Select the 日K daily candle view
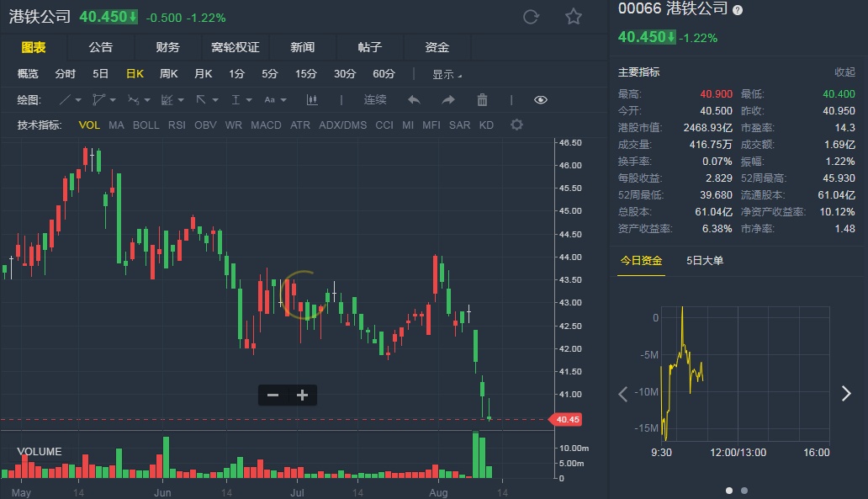Image resolution: width=868 pixels, height=499 pixels. click(x=135, y=74)
